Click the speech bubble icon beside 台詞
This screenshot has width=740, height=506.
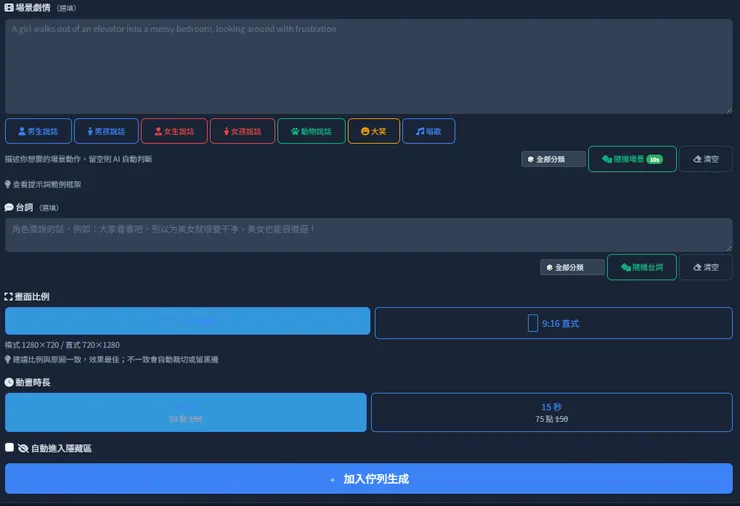click(x=9, y=207)
